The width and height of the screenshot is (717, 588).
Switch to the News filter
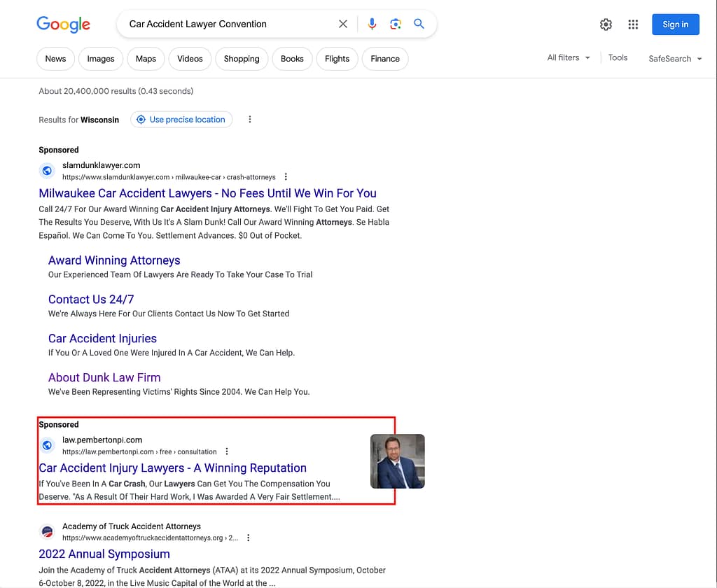pyautogui.click(x=55, y=59)
